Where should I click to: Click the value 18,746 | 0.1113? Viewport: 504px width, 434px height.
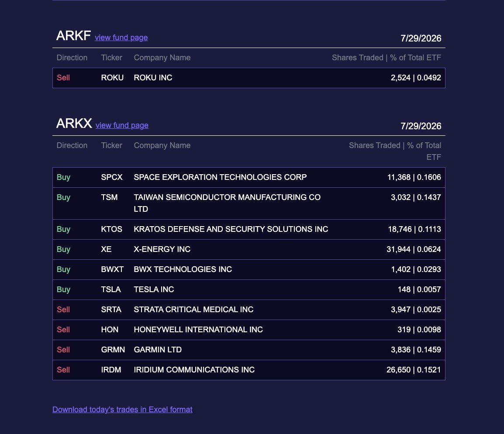point(414,229)
